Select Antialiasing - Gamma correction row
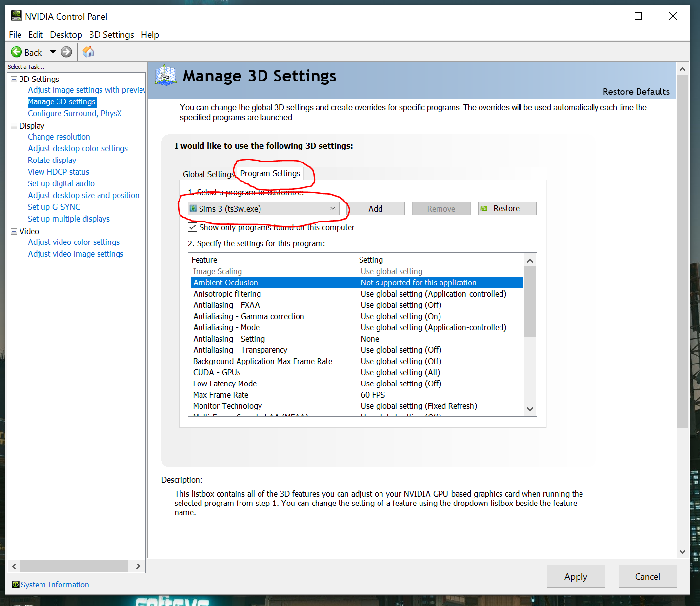Image resolution: width=700 pixels, height=606 pixels. (x=357, y=316)
